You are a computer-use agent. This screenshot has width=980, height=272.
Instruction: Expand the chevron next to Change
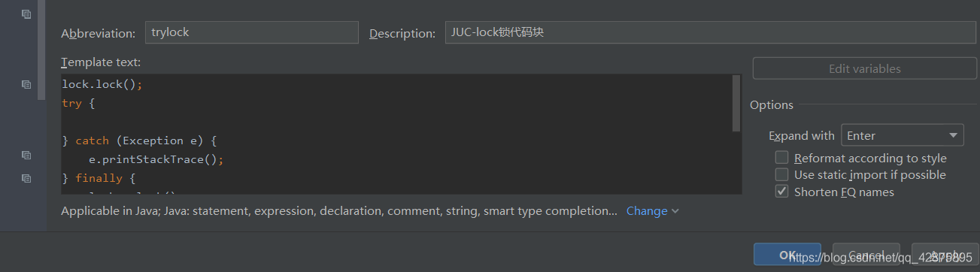pyautogui.click(x=675, y=211)
